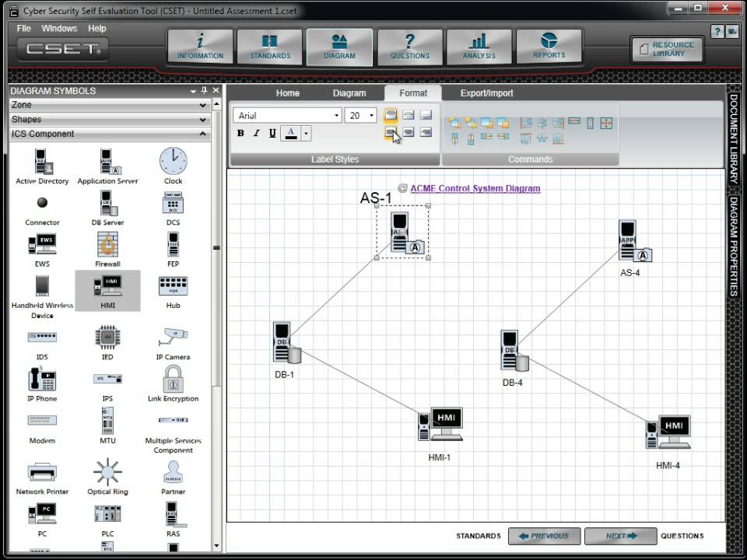The width and height of the screenshot is (747, 560).
Task: Select the Hub symbol
Action: click(x=173, y=291)
